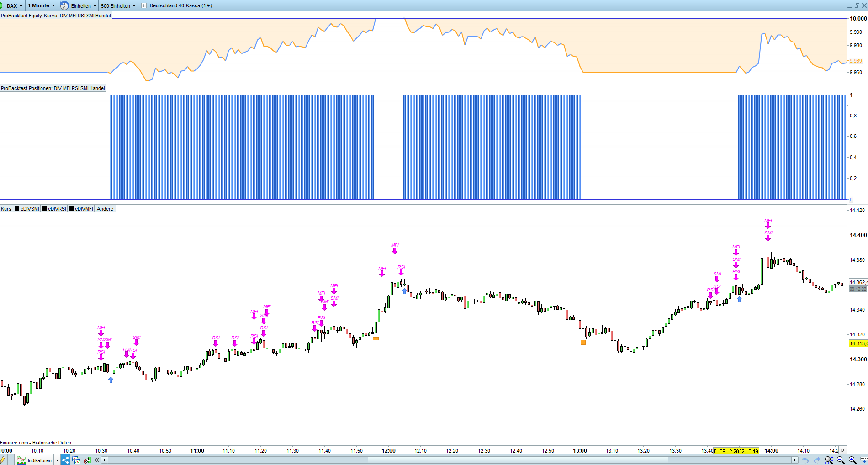Click the cDIVRSI indicator label
Viewport: 868px width, 465px height.
point(57,209)
